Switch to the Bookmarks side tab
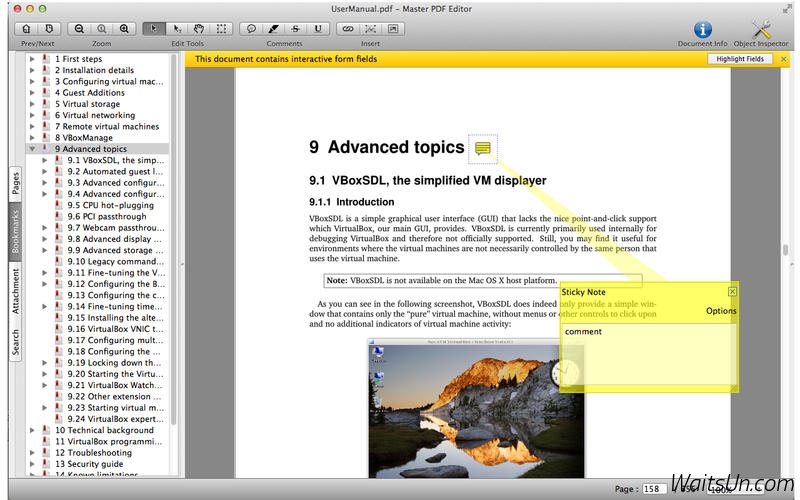 (15, 232)
